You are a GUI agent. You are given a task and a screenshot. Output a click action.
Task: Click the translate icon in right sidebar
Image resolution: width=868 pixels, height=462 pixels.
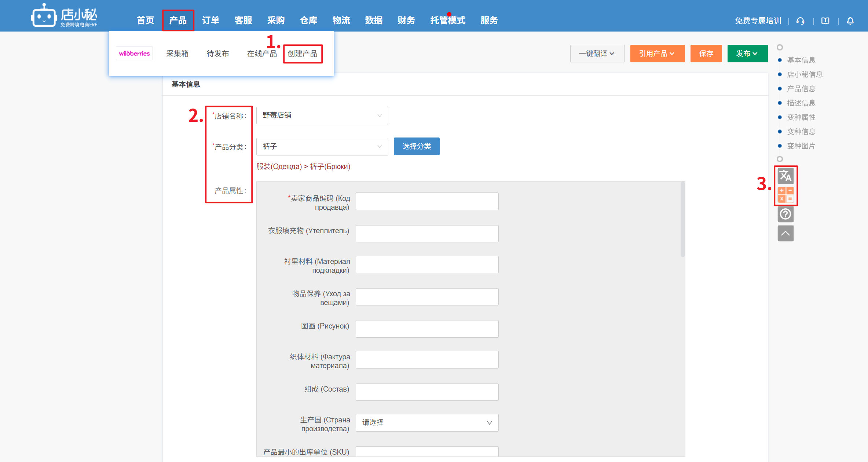[x=785, y=176]
